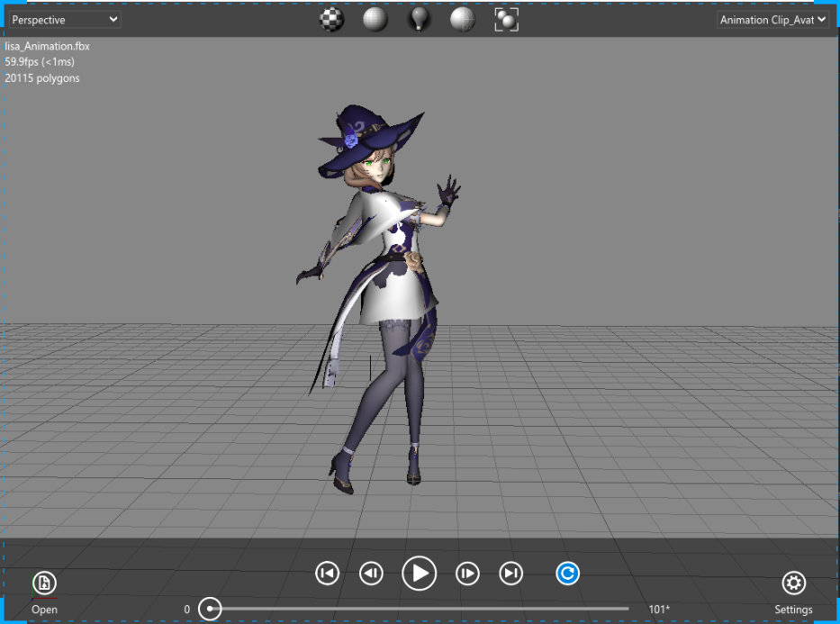This screenshot has height=624, width=840.
Task: Click the 59.9fps frame rate readout
Action: [x=40, y=62]
